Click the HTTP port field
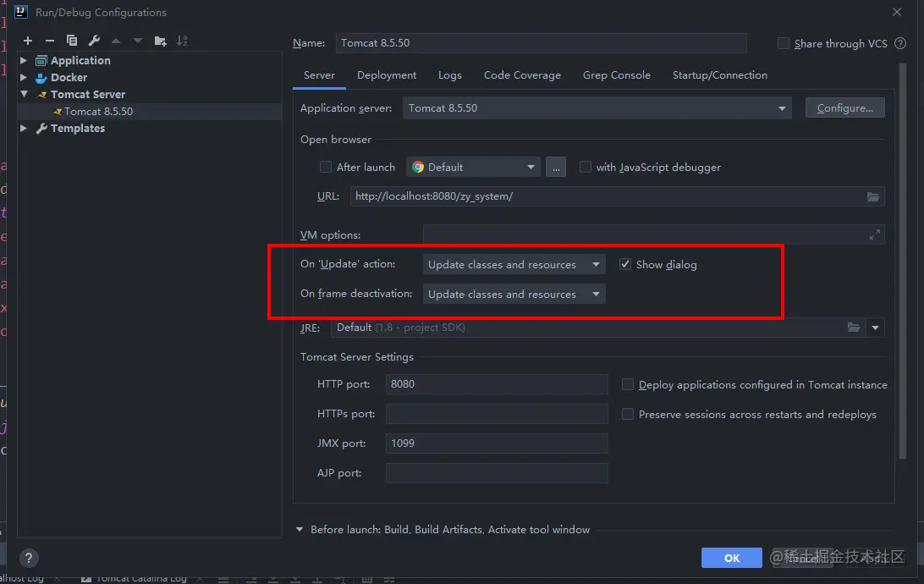The width and height of the screenshot is (924, 584). click(x=497, y=384)
